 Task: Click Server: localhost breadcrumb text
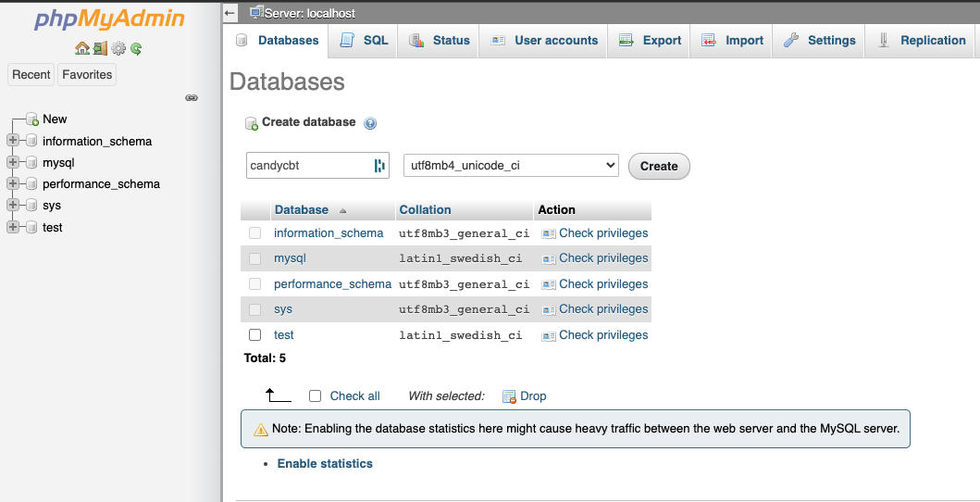310,13
